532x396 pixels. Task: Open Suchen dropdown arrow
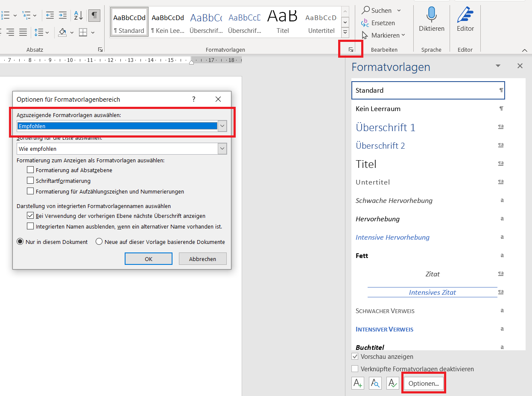point(399,10)
